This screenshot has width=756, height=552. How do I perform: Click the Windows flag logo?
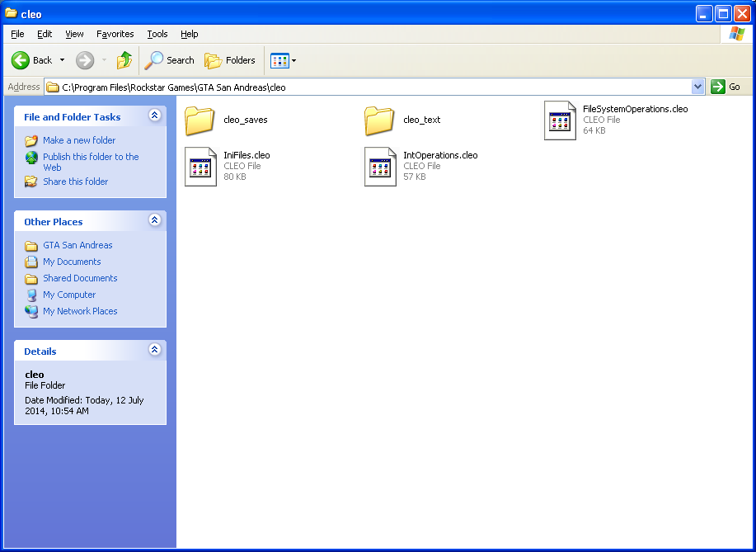(x=737, y=34)
